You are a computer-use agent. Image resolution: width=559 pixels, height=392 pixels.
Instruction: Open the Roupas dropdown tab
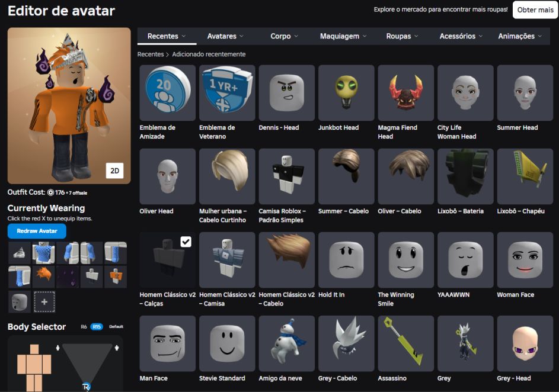402,36
